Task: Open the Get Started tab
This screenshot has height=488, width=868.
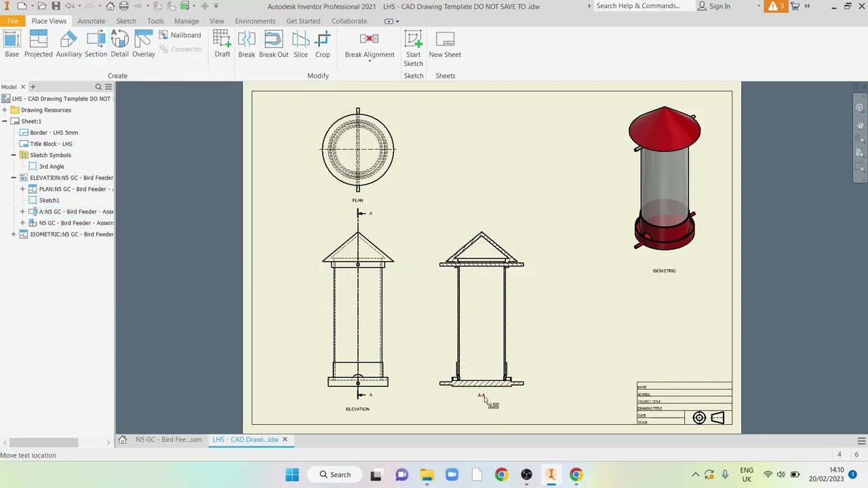Action: point(303,21)
